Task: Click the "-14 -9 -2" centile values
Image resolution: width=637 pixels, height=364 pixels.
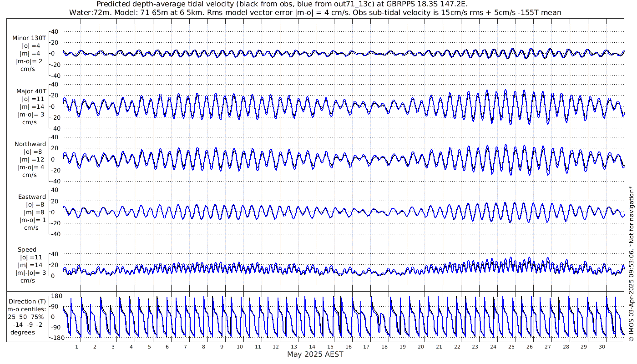Action: tap(27, 324)
